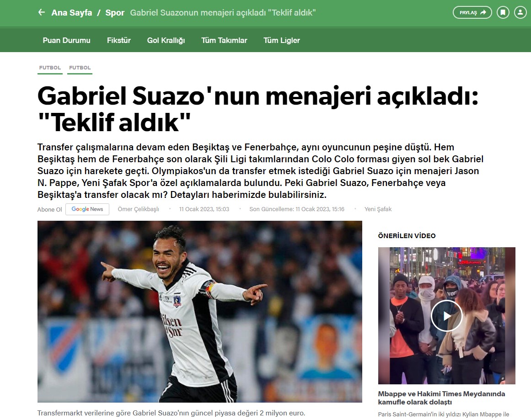
Task: Click the second FUTBOL category tag
Action: (80, 68)
